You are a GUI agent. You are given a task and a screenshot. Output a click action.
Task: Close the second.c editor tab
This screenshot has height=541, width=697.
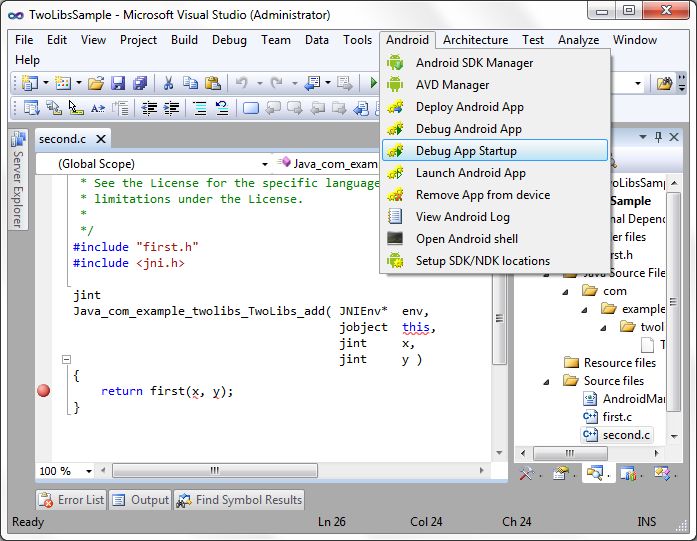coord(101,139)
